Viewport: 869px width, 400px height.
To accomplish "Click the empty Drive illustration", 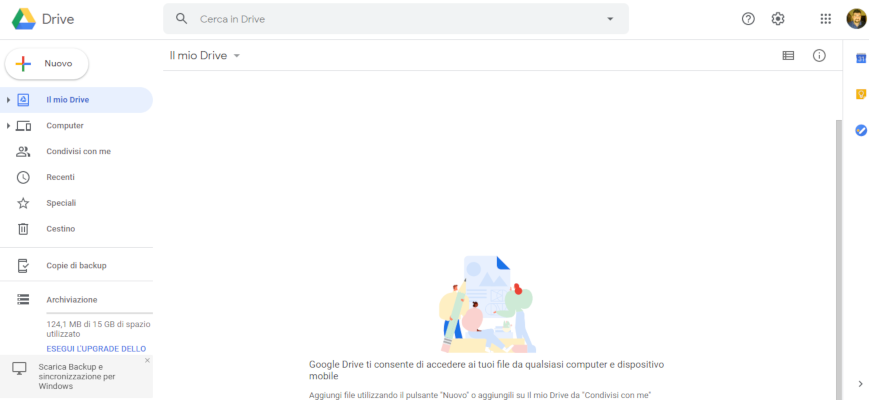I will point(488,304).
